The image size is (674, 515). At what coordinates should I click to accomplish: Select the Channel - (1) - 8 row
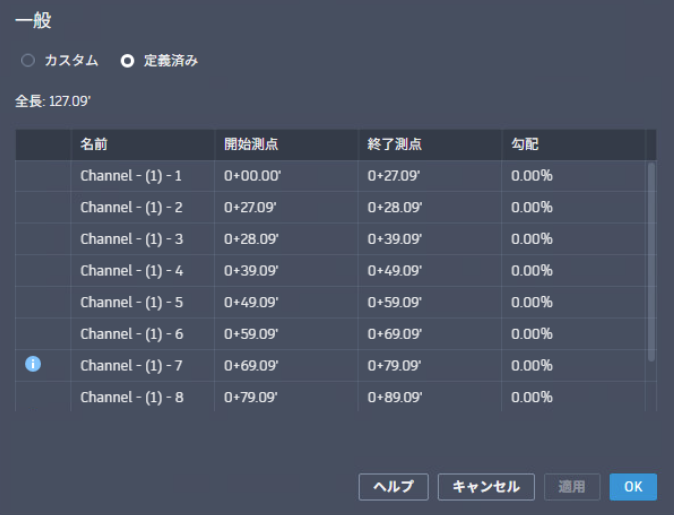131,397
